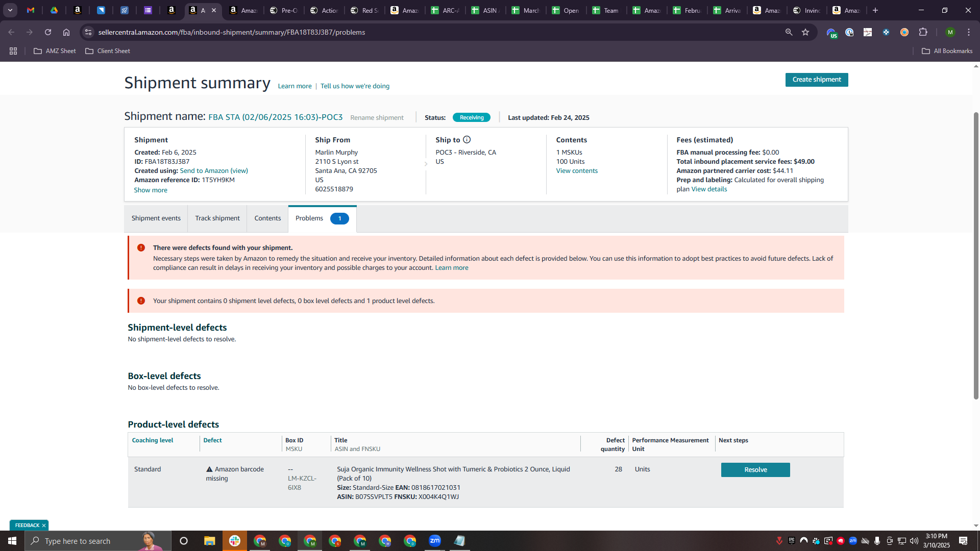Open the Chrome extensions puzzle menu
Image resolution: width=980 pixels, height=551 pixels.
point(923,32)
